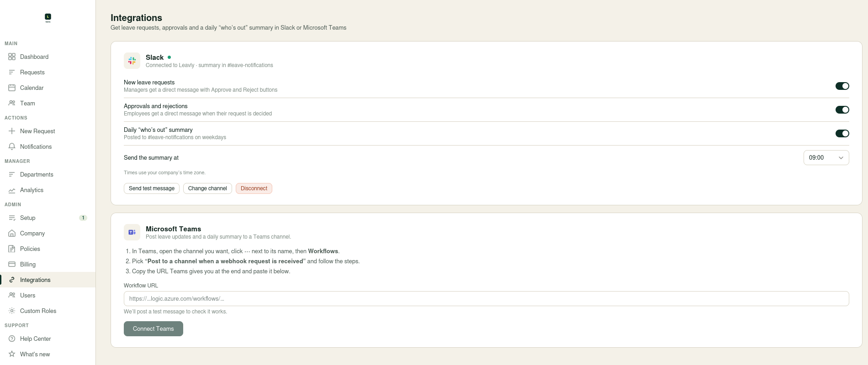Click "We'll post a test message" hint text
Image resolution: width=868 pixels, height=365 pixels.
click(x=175, y=312)
